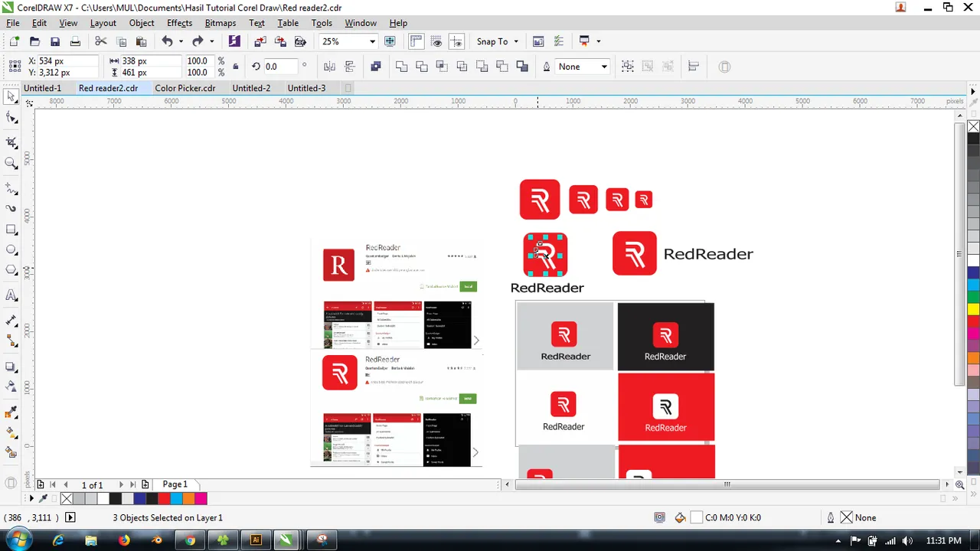980x551 pixels.
Task: Expand the document palette flyout arrow
Action: pyautogui.click(x=31, y=499)
